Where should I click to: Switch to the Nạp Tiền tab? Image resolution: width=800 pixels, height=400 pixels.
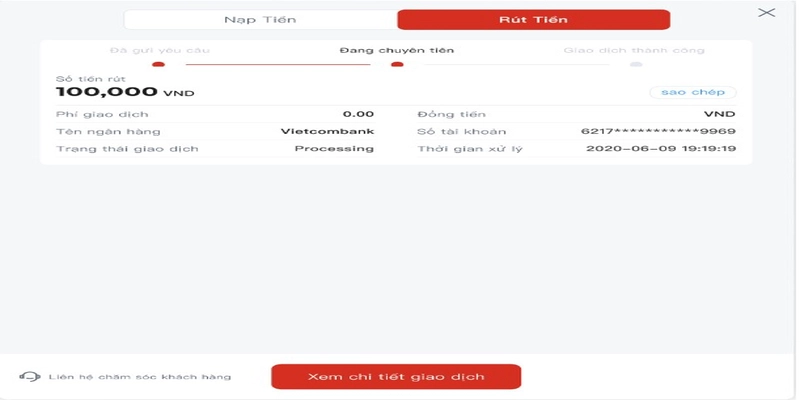[260, 20]
